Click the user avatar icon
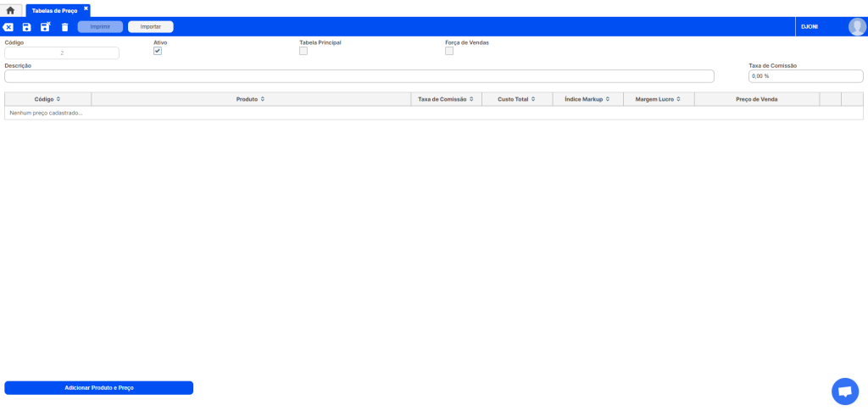The width and height of the screenshot is (868, 411). click(857, 26)
